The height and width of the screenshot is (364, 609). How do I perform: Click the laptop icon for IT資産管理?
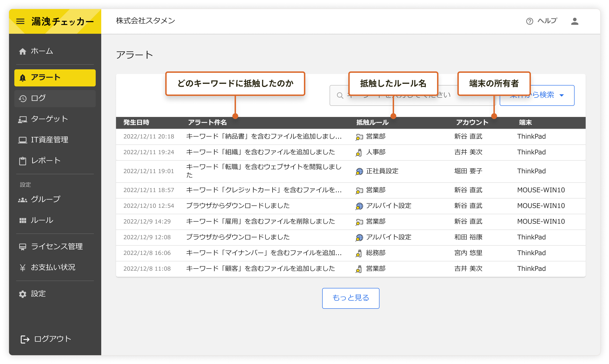[23, 140]
